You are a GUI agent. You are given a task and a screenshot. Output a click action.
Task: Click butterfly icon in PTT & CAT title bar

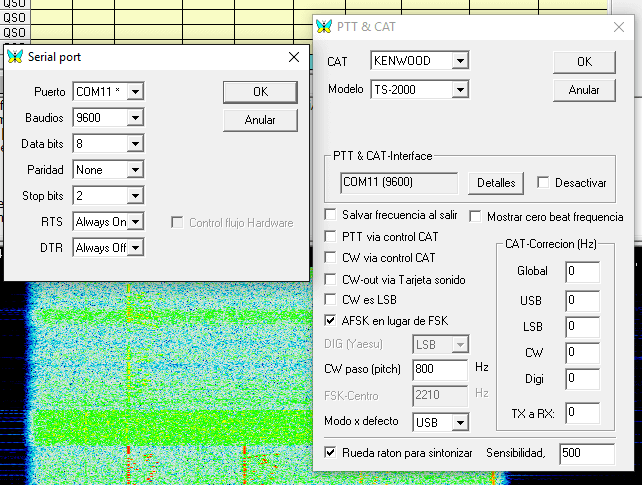tap(324, 27)
